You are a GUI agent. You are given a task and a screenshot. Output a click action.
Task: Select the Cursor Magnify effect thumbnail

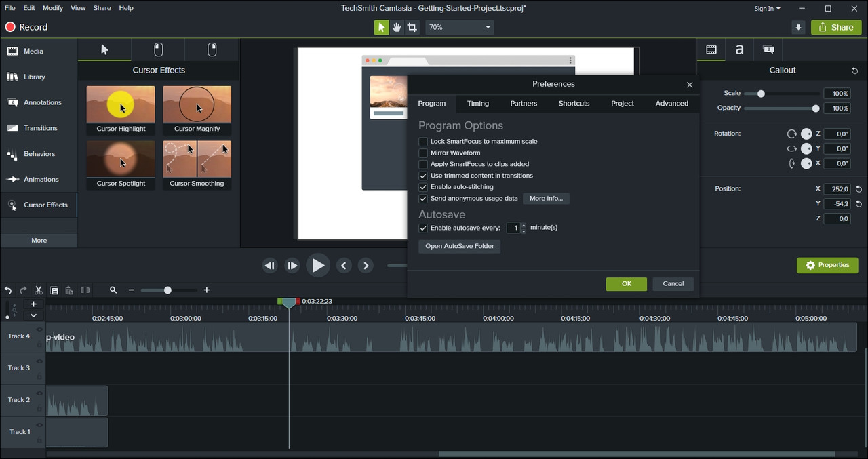pos(197,110)
